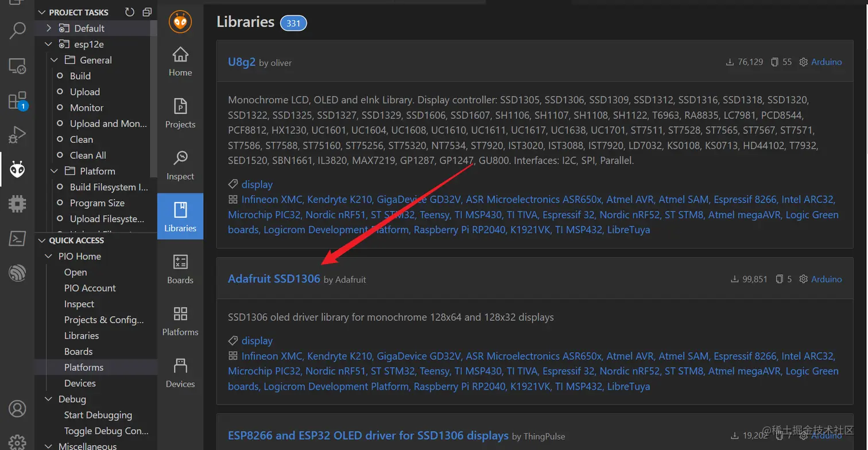The width and height of the screenshot is (868, 450).
Task: Collapse the esp12e environment node
Action: (49, 44)
